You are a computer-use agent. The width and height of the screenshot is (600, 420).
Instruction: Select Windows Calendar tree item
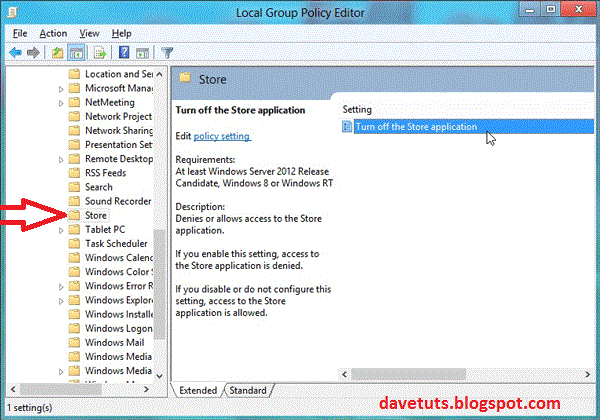tap(119, 257)
